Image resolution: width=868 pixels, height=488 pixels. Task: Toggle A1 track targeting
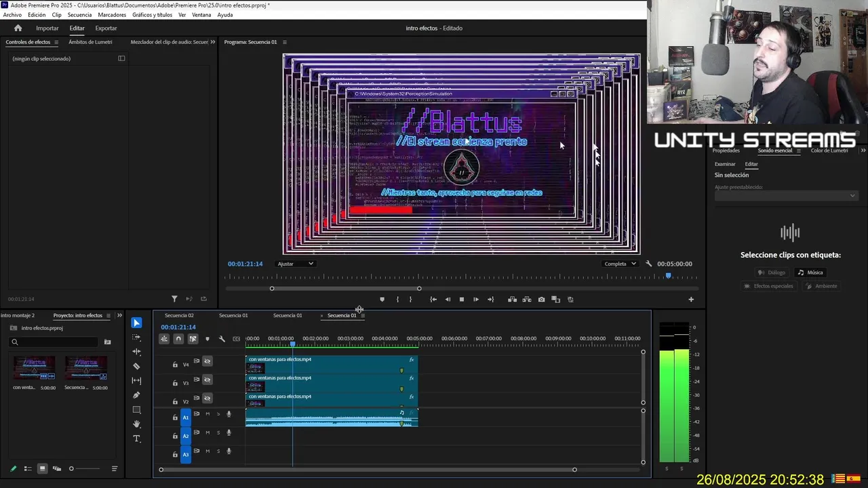pos(186,418)
